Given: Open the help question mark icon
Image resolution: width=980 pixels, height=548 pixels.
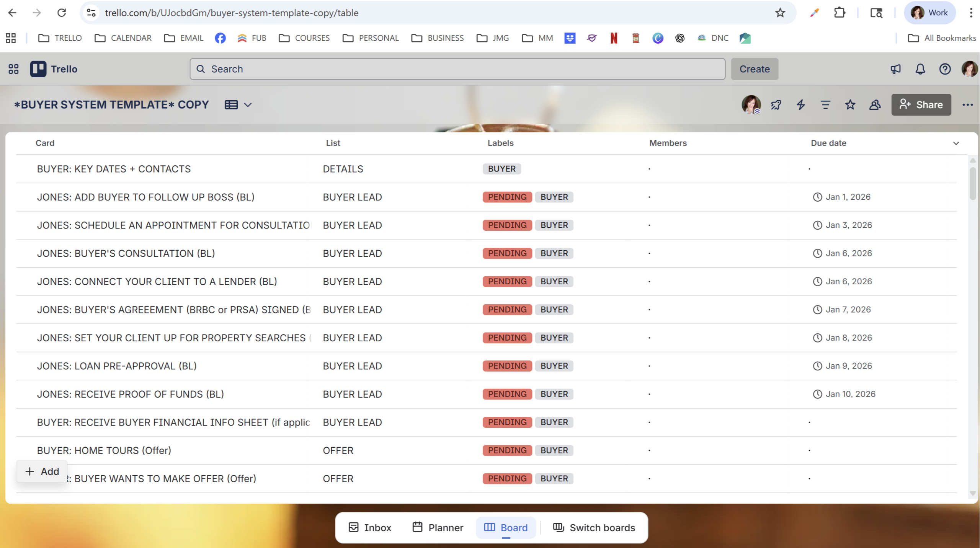Looking at the screenshot, I should [x=945, y=69].
